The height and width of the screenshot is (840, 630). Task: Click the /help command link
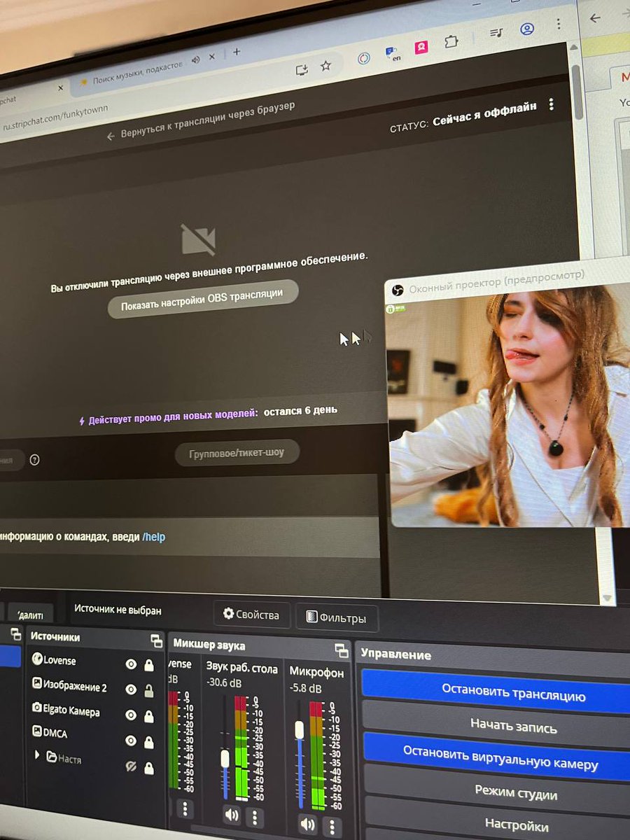[x=153, y=537]
